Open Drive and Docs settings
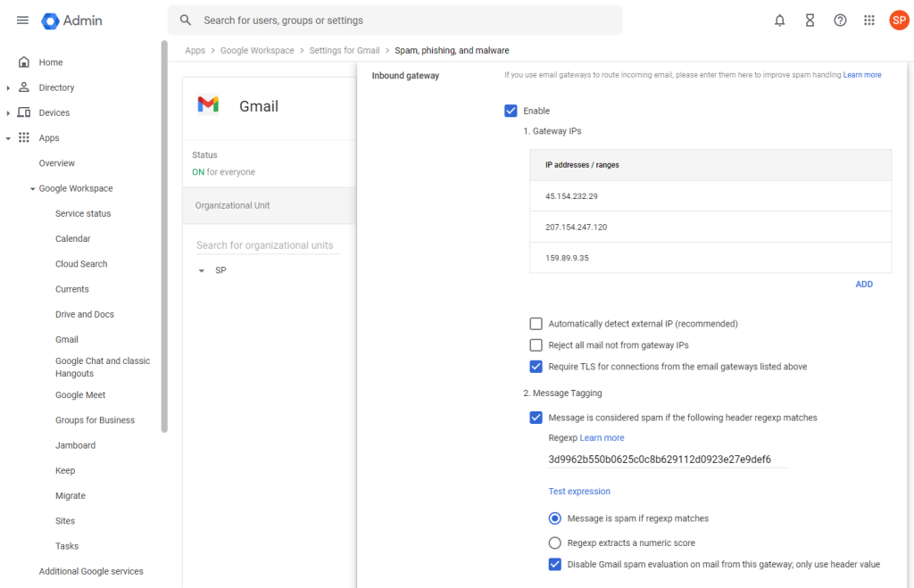Image resolution: width=914 pixels, height=588 pixels. click(84, 314)
